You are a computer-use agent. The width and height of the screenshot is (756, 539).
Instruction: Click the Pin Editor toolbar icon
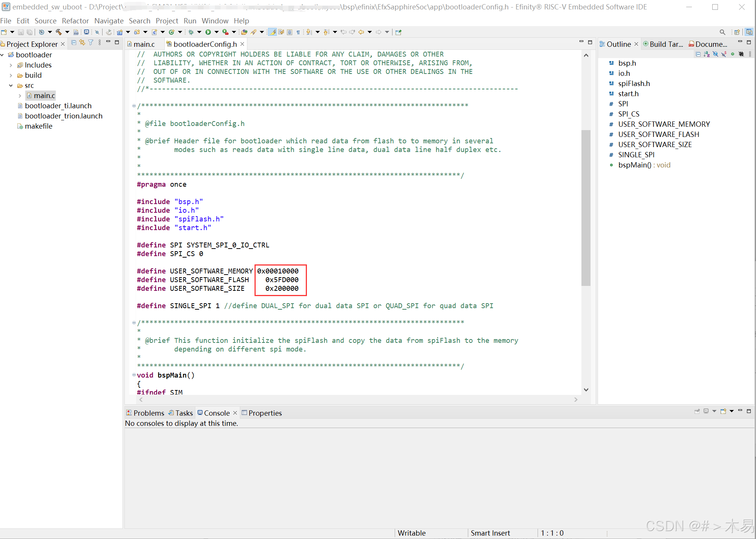click(x=399, y=32)
